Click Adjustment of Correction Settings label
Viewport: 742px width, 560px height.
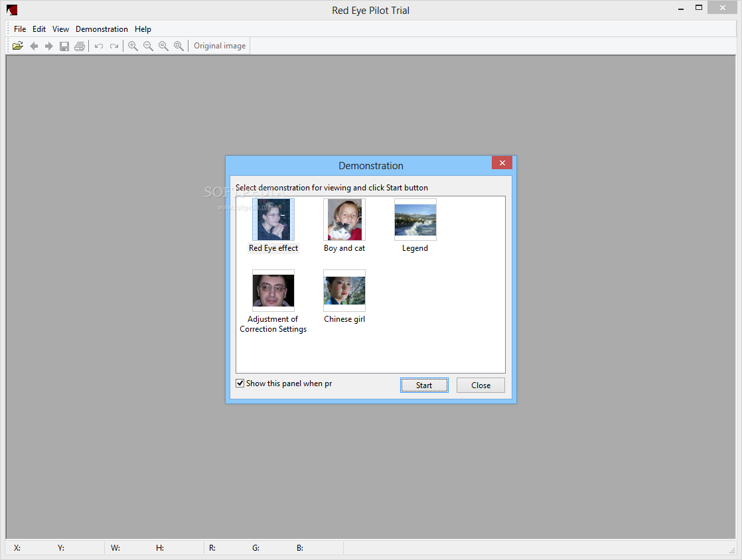(273, 324)
